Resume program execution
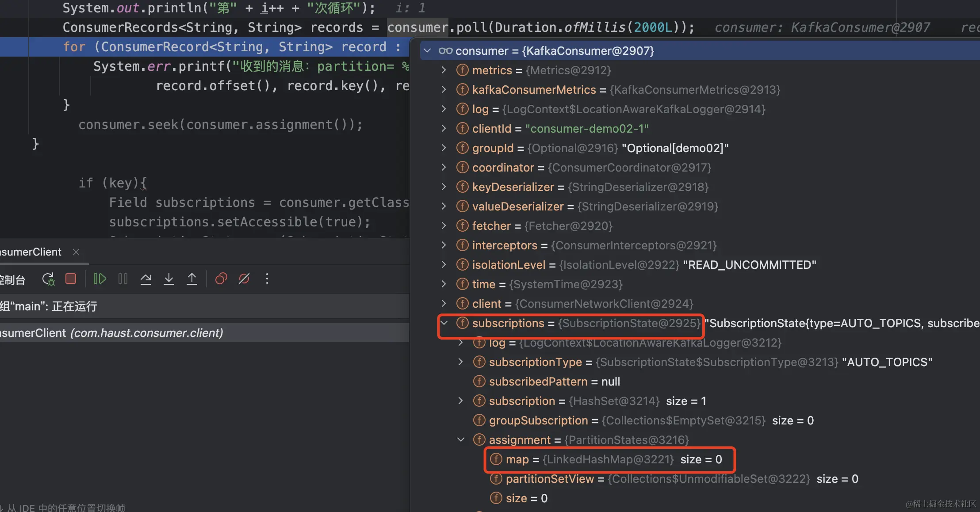This screenshot has width=980, height=512. point(100,279)
